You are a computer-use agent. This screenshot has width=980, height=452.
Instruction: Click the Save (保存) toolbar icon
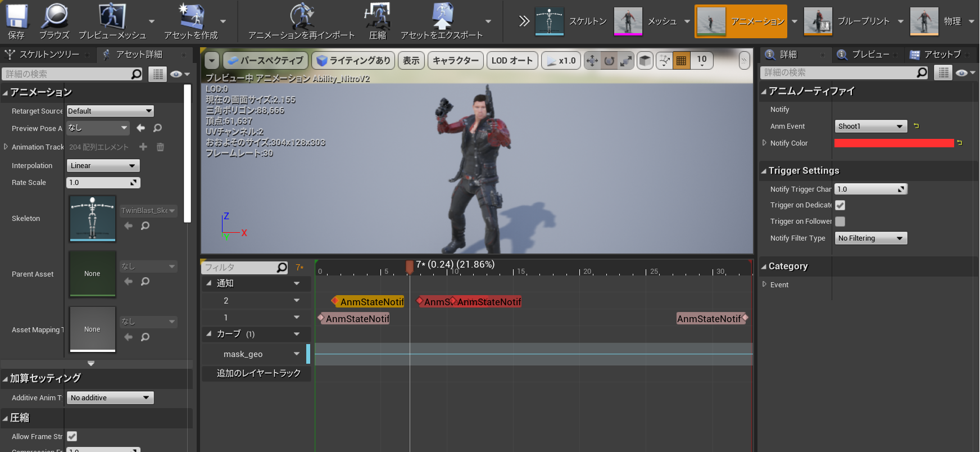point(16,21)
